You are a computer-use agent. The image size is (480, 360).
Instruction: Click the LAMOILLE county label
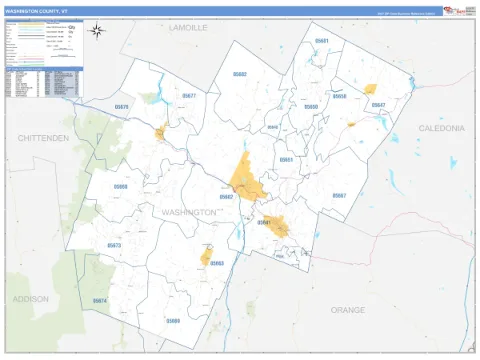pyautogui.click(x=188, y=28)
